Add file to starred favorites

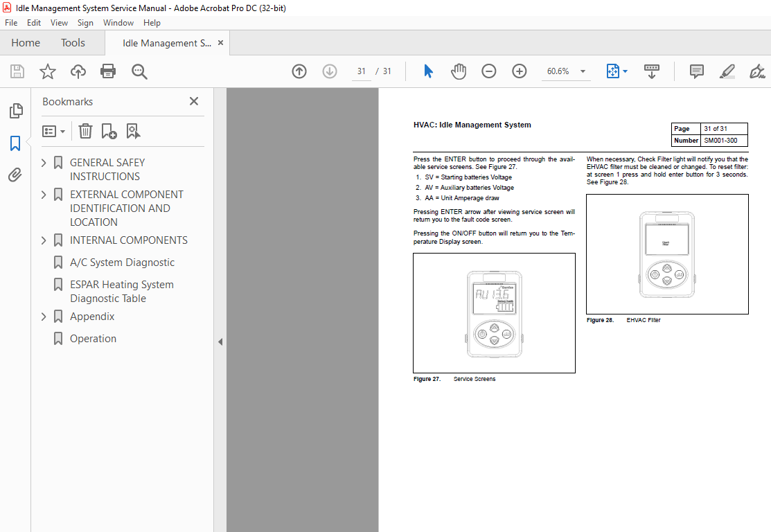click(48, 71)
